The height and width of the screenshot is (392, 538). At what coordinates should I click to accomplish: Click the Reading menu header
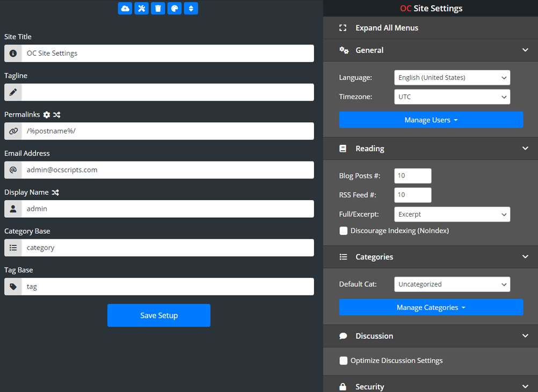pos(431,149)
